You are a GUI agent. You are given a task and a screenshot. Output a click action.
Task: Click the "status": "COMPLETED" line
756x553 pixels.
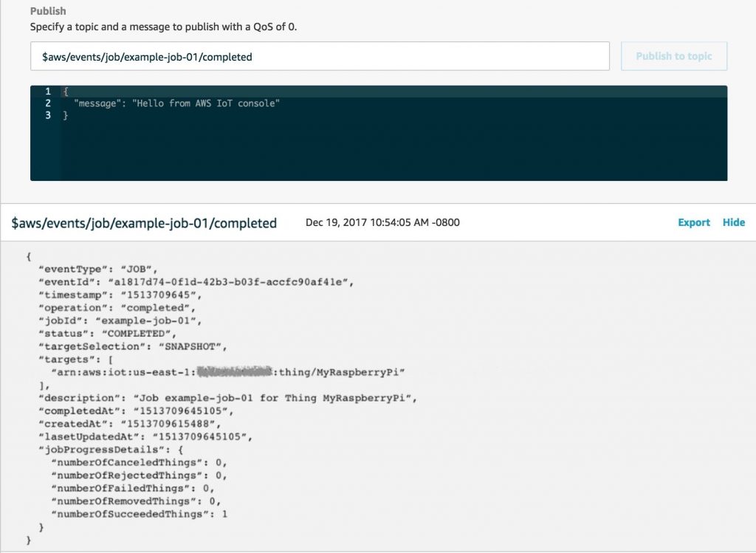point(108,334)
